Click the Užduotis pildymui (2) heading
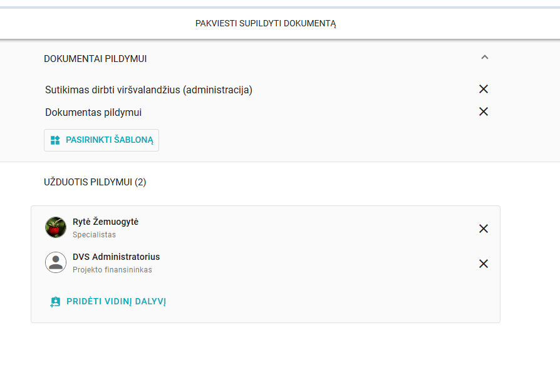 95,182
